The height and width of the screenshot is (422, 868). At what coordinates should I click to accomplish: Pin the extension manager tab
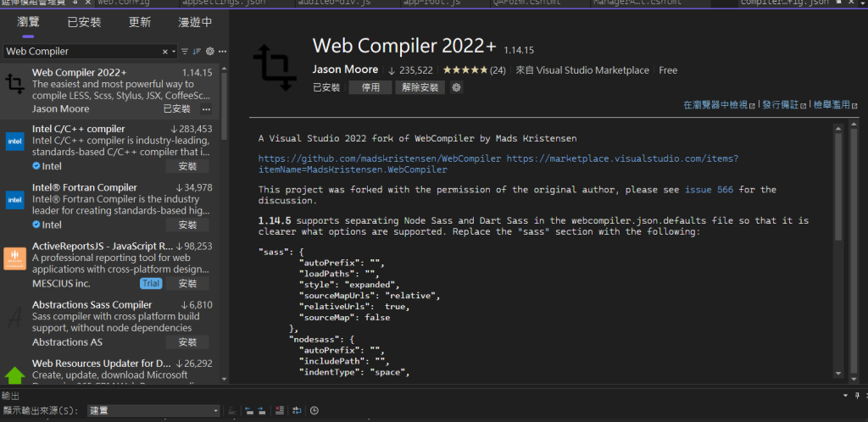(x=75, y=3)
